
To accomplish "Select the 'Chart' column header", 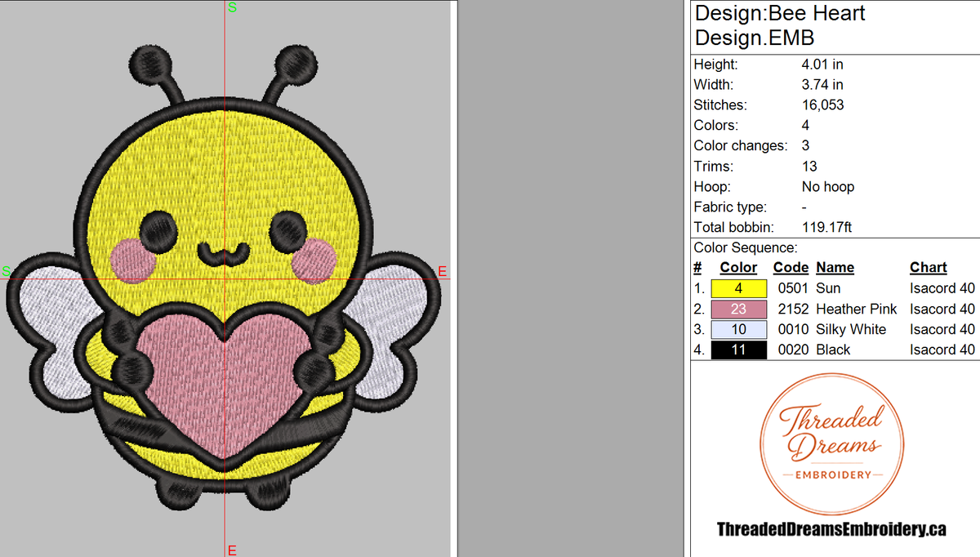I will point(928,268).
